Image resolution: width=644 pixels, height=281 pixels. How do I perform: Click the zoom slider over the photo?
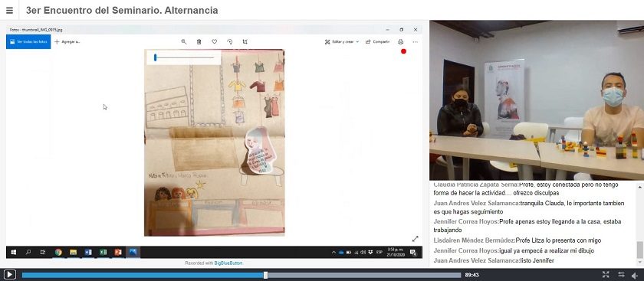tap(184, 58)
